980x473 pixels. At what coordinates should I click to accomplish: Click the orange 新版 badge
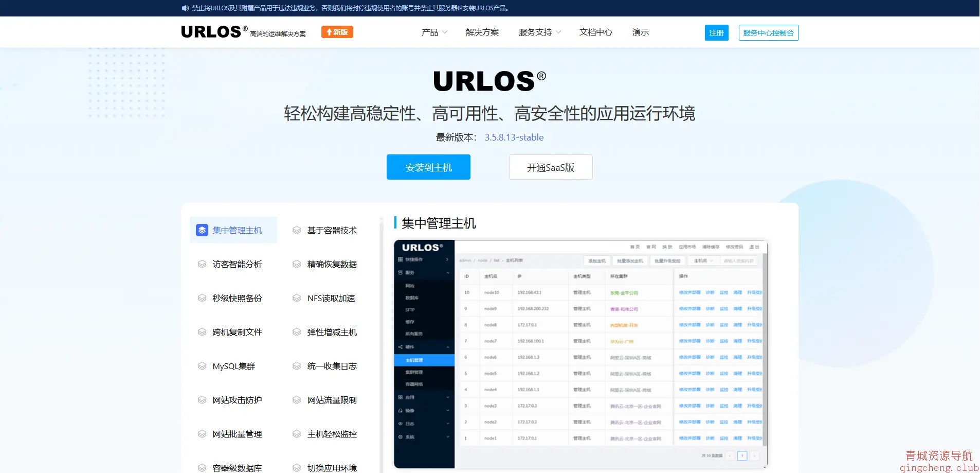pos(337,32)
